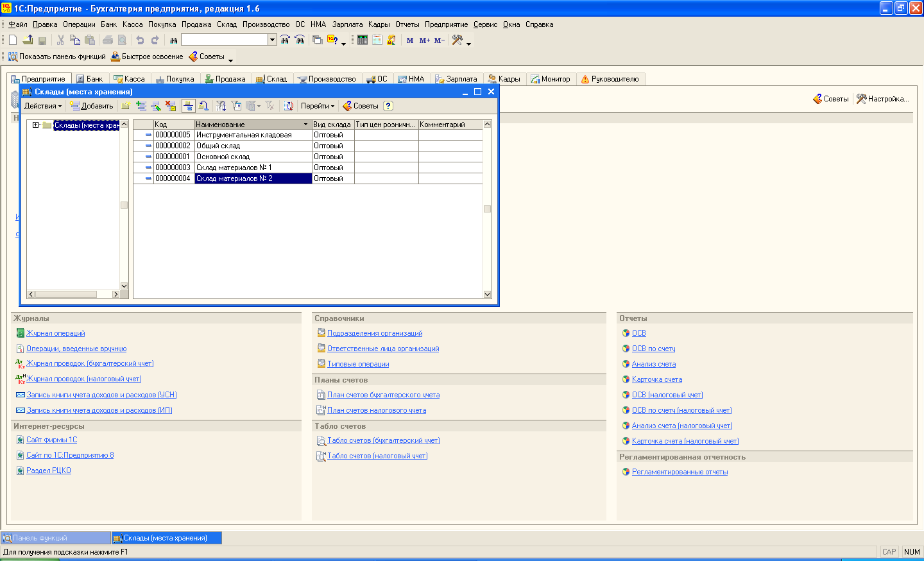Open Регламентированные отчеты link
This screenshot has height=561, width=924.
(680, 472)
